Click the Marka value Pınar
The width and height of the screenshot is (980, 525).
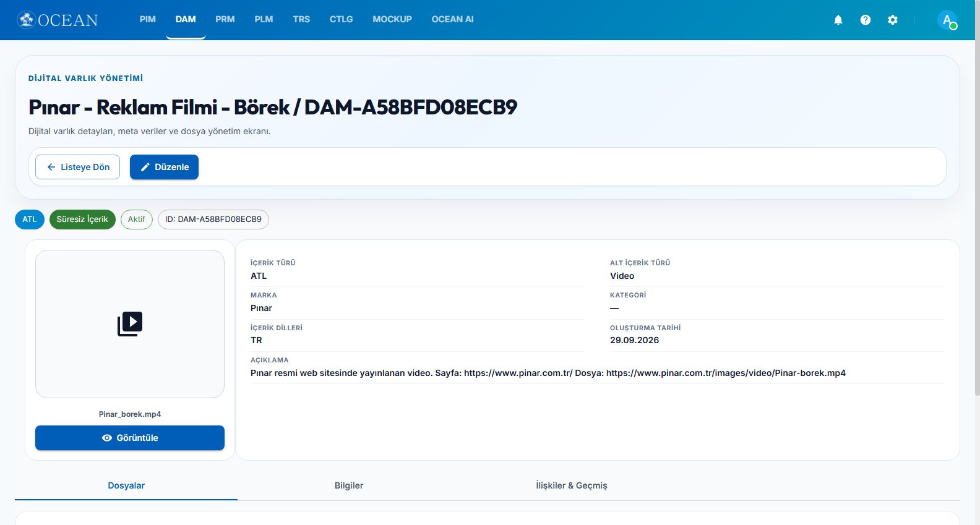tap(261, 308)
